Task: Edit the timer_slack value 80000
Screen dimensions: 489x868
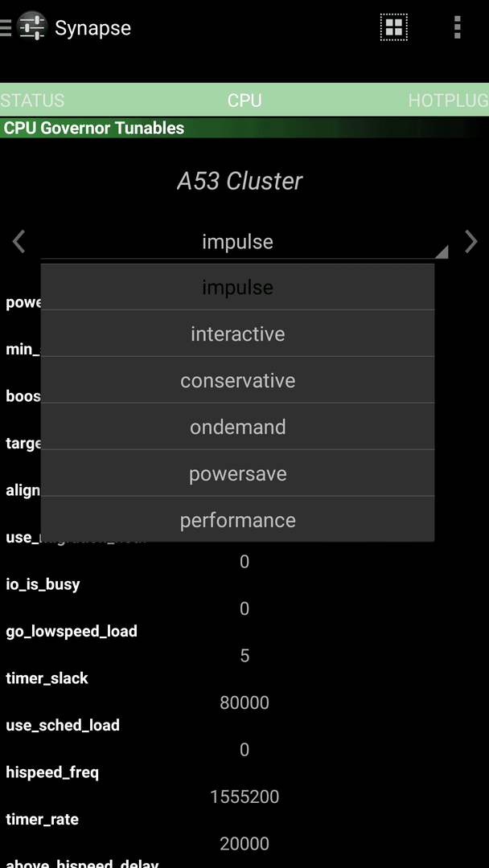Action: pos(244,702)
